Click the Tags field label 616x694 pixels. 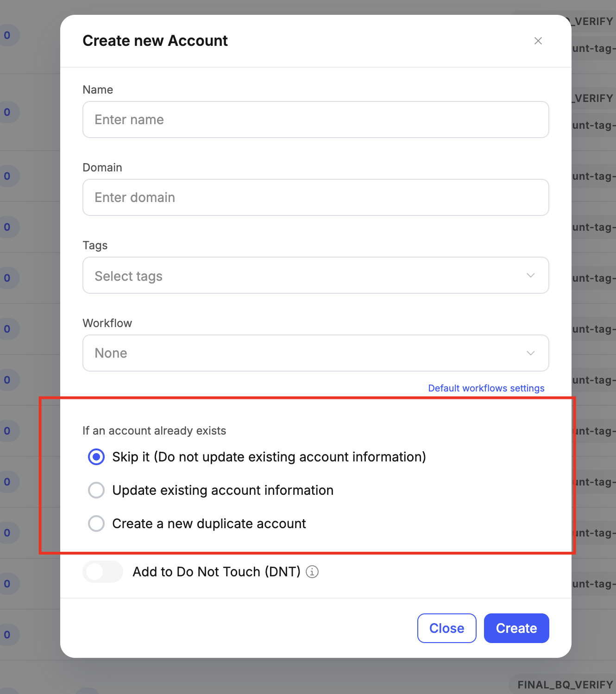point(95,245)
